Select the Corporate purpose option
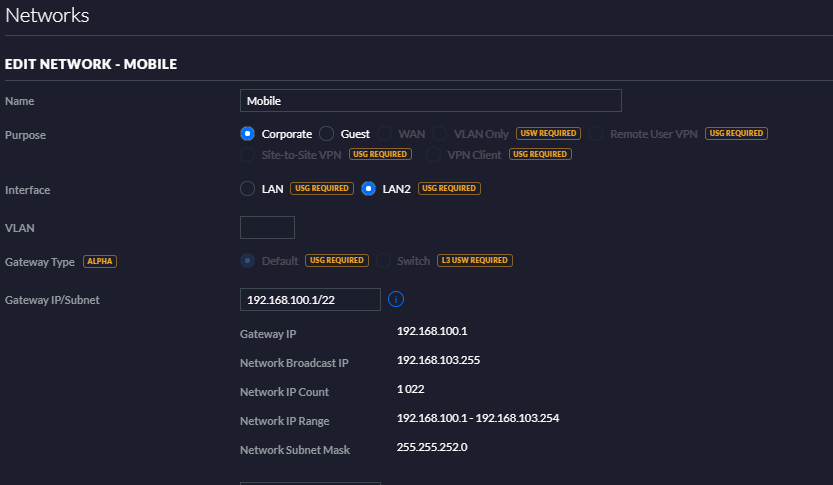The height and width of the screenshot is (485, 833). click(x=248, y=134)
